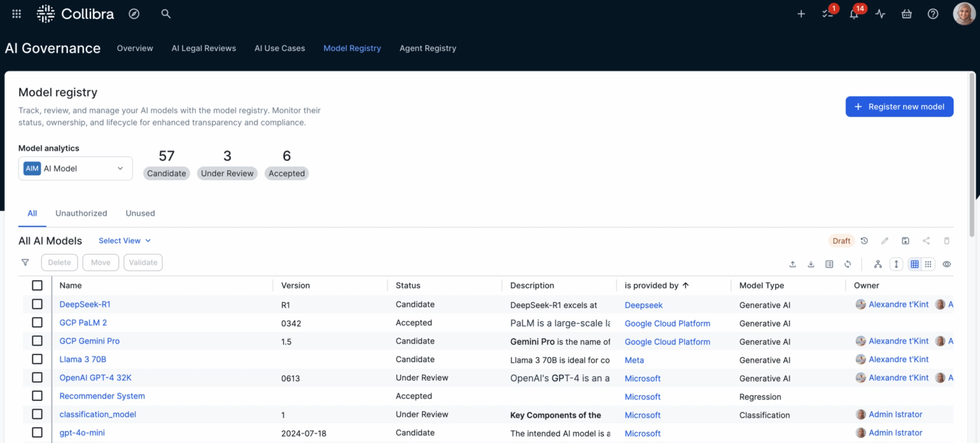Click the Register new model button
Image resolution: width=980 pixels, height=443 pixels.
click(x=899, y=106)
